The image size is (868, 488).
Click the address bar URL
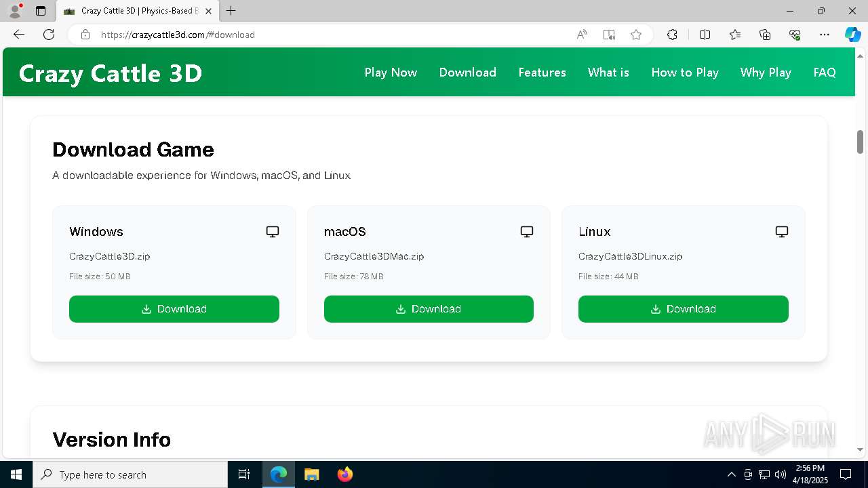pyautogui.click(x=178, y=35)
